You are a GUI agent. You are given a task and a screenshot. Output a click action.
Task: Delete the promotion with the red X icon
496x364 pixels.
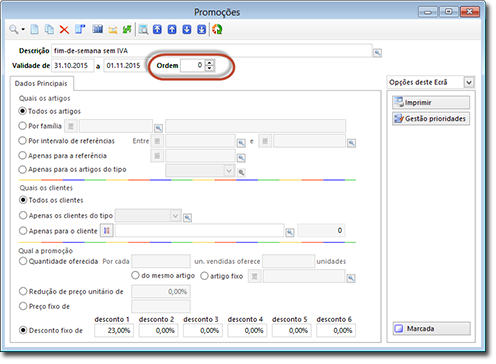pos(64,30)
